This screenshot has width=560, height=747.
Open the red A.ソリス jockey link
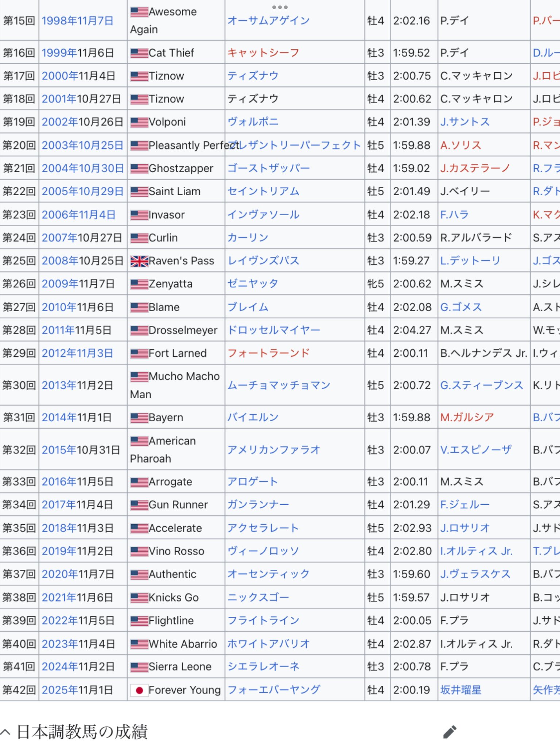(461, 146)
